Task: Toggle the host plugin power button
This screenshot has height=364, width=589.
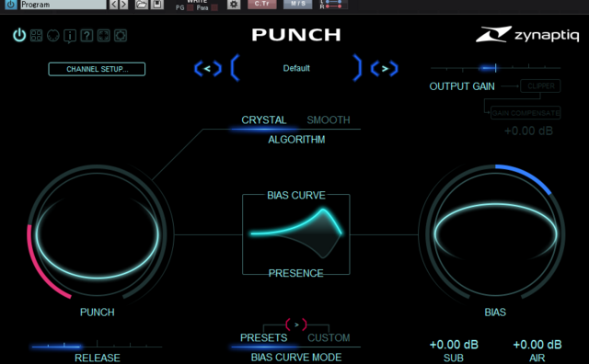Action: (x=11, y=5)
